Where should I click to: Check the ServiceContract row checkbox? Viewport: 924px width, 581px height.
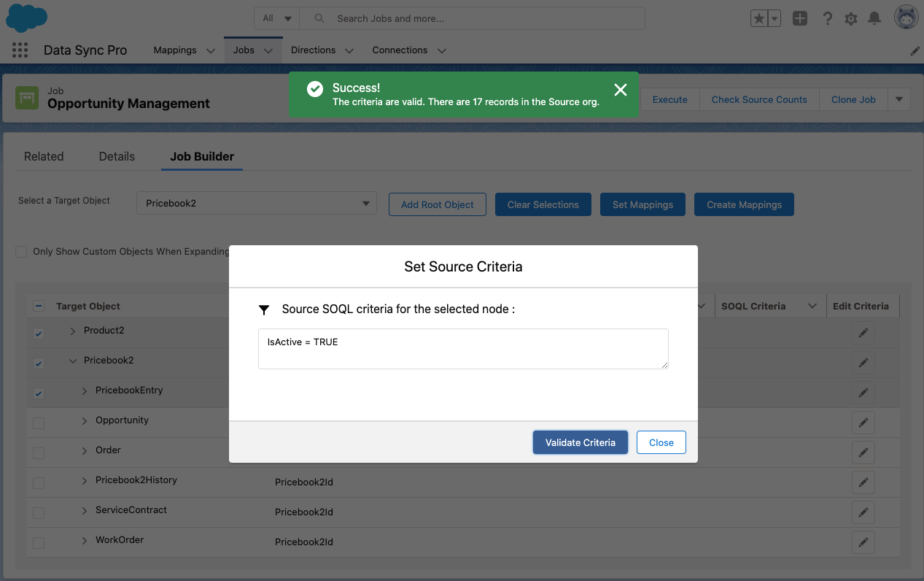coord(39,513)
